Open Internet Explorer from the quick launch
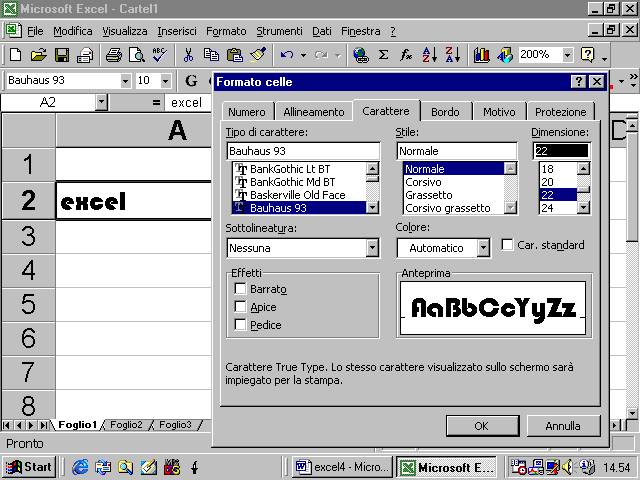Screen dimensions: 640x480 80,467
